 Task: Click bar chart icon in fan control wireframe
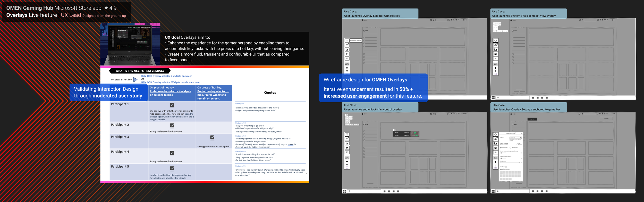pyautogui.click(x=347, y=143)
